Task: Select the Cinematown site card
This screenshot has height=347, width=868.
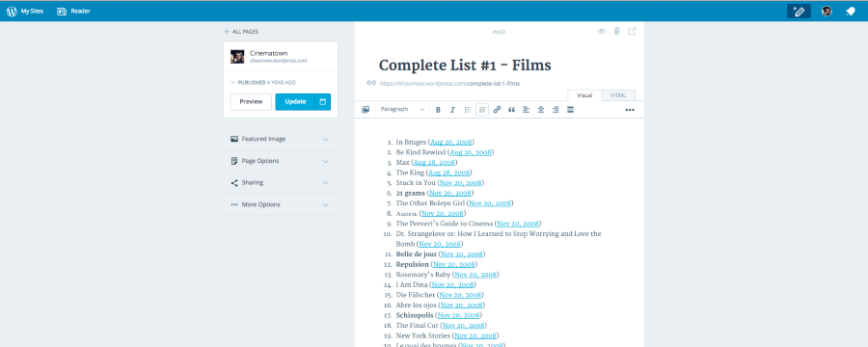Action: 280,57
